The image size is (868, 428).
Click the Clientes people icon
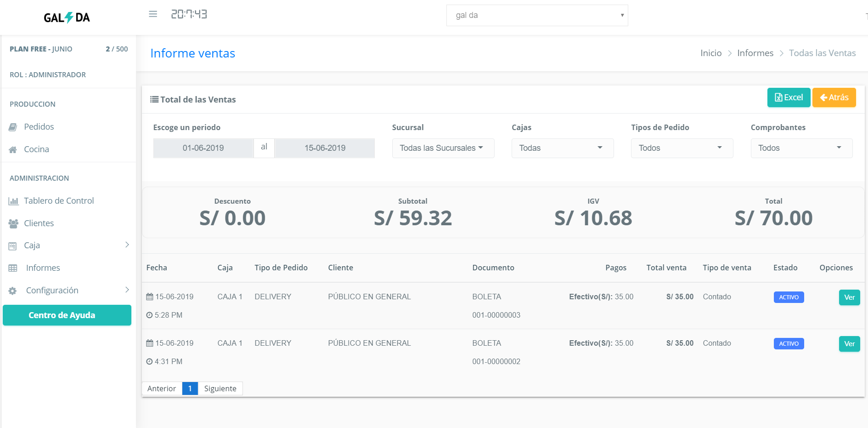click(x=13, y=223)
